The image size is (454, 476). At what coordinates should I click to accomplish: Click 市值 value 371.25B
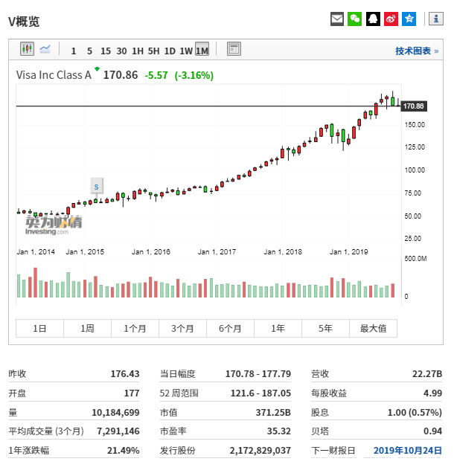[x=273, y=413]
